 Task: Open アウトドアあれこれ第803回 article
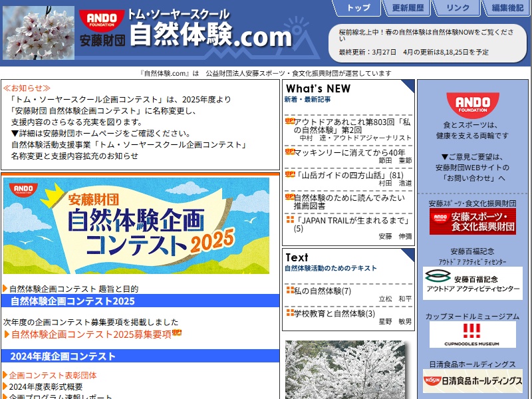click(x=352, y=126)
